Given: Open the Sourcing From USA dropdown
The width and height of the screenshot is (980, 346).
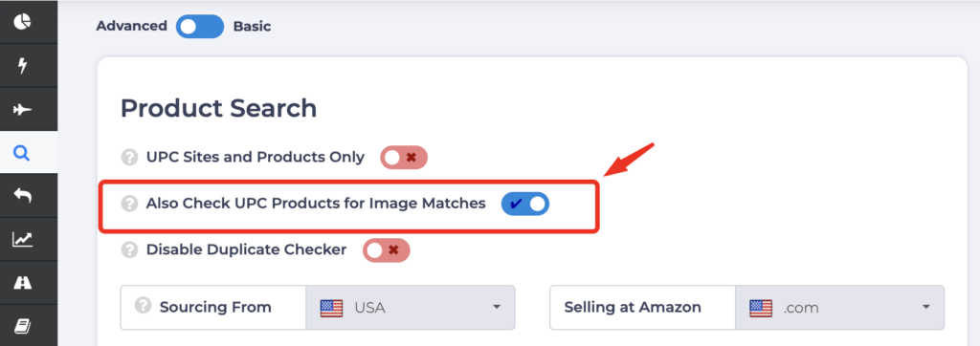Looking at the screenshot, I should 410,307.
